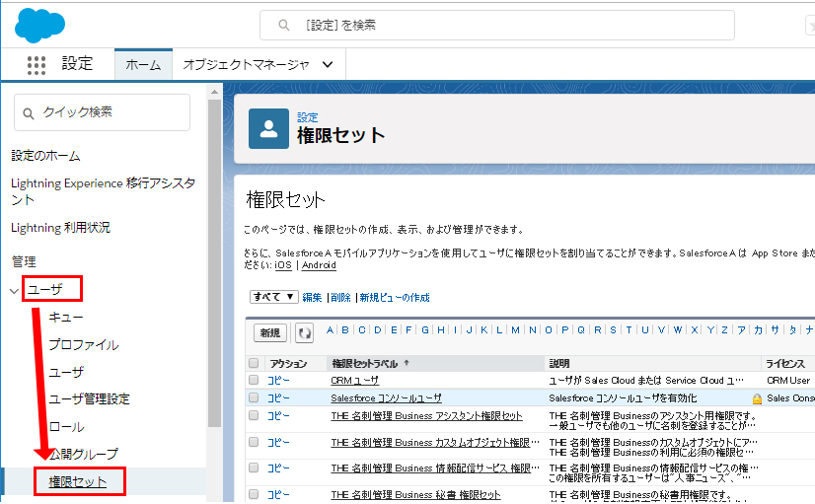815x504 pixels.
Task: Click the sidebar scrollbar up arrow
Action: (x=214, y=92)
